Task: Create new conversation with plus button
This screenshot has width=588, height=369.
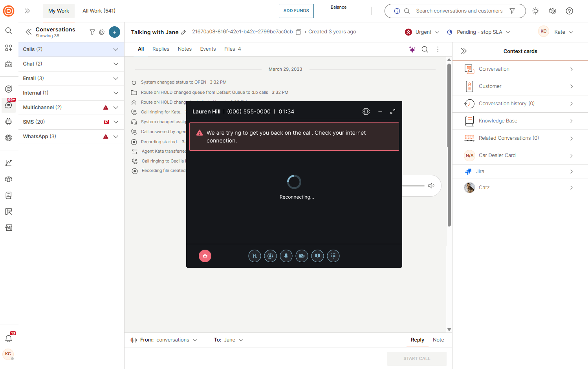Action: [x=114, y=32]
